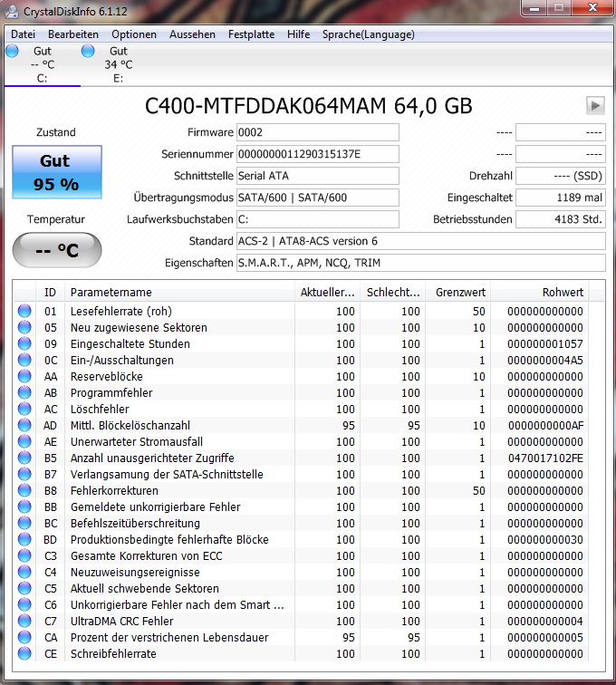This screenshot has width=616, height=685.
Task: Click the drive title C400-MTFDDAK064MAM 64,0 GB
Action: click(x=308, y=106)
